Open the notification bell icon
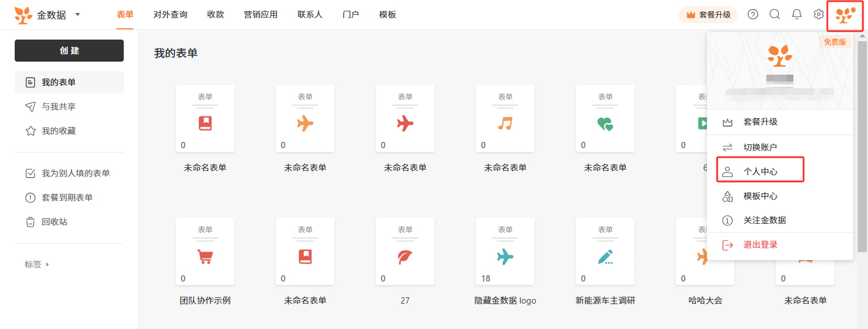 (x=797, y=15)
